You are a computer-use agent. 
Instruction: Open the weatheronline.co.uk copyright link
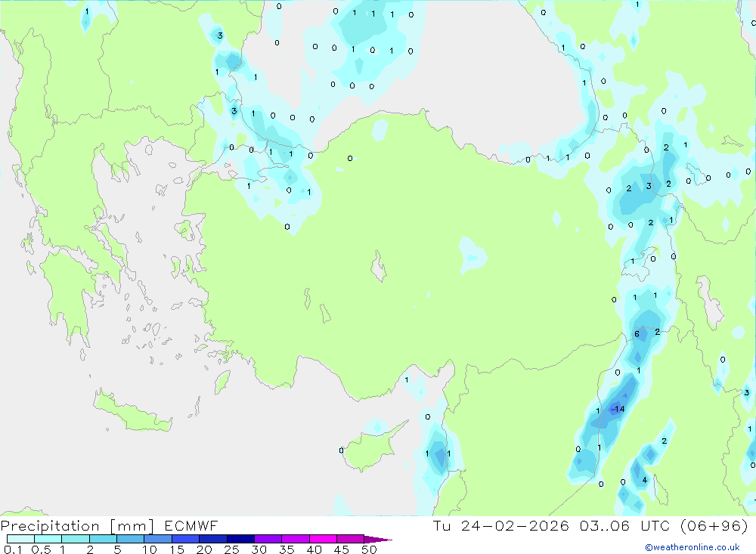coord(692,547)
